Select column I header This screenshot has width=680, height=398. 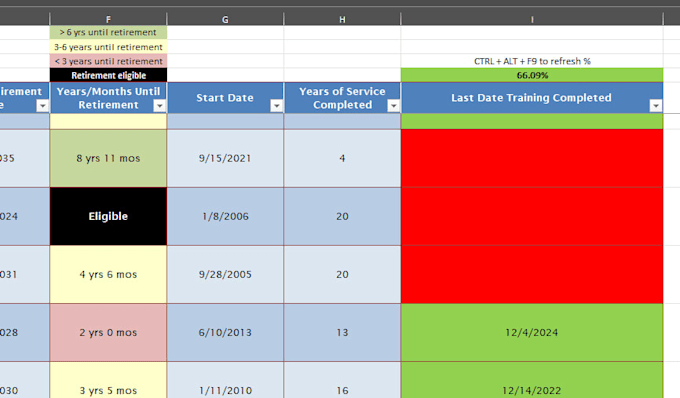coord(532,19)
